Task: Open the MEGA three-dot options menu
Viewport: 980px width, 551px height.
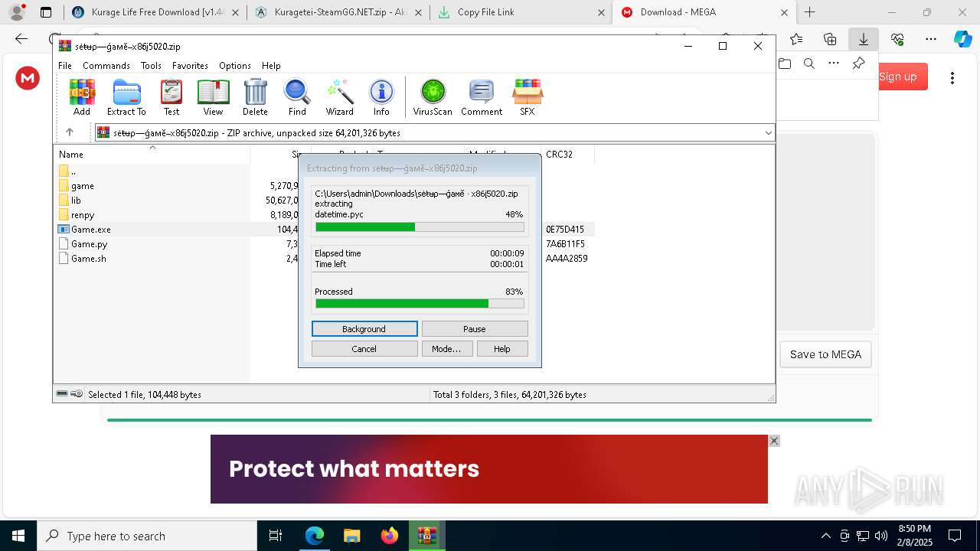Action: [952, 77]
